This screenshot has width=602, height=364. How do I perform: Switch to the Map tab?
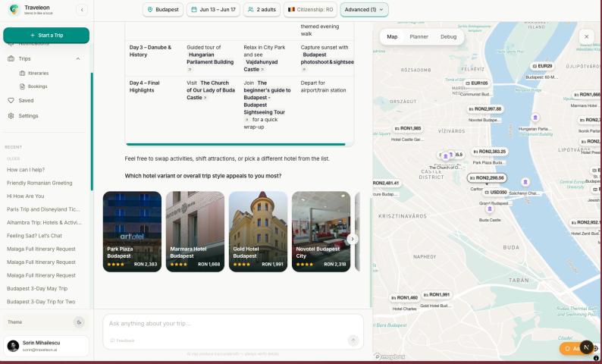coord(392,37)
